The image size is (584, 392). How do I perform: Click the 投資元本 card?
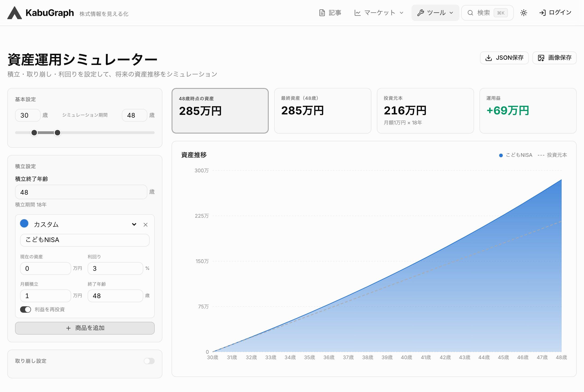425,111
